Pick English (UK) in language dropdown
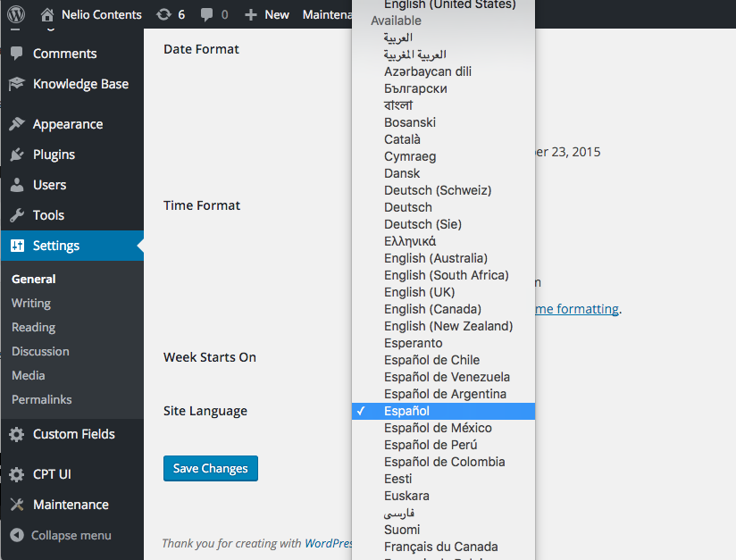 click(419, 292)
